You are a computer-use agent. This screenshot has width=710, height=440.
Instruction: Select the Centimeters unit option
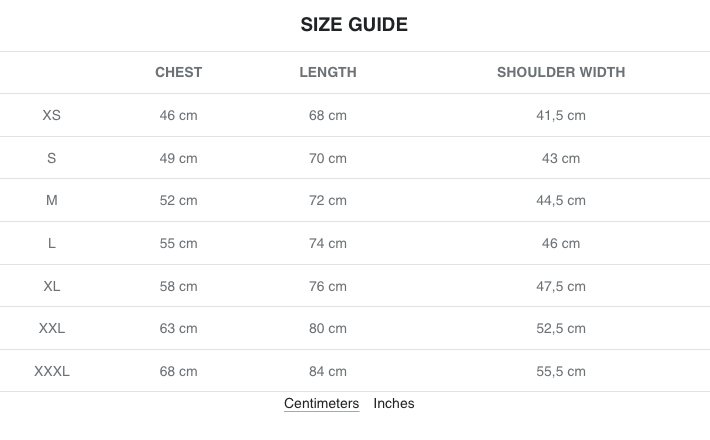(321, 404)
